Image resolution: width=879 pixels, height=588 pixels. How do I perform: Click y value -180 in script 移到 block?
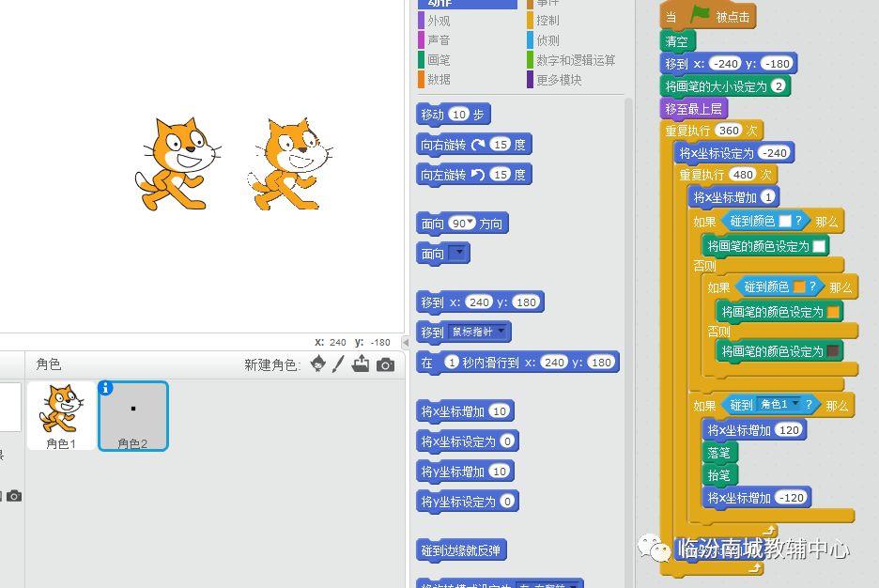point(777,63)
